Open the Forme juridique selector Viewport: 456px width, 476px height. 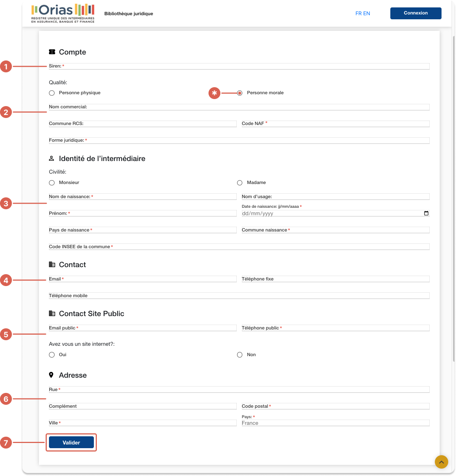239,140
